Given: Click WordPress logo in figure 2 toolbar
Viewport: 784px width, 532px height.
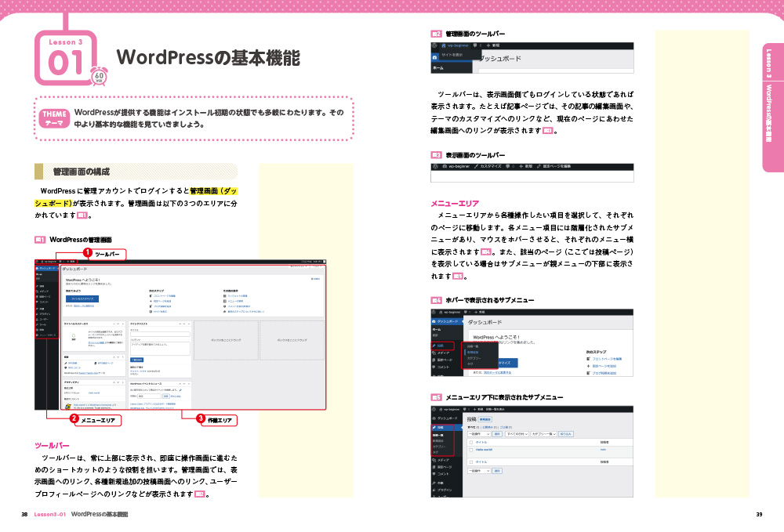Looking at the screenshot, I should [434, 45].
